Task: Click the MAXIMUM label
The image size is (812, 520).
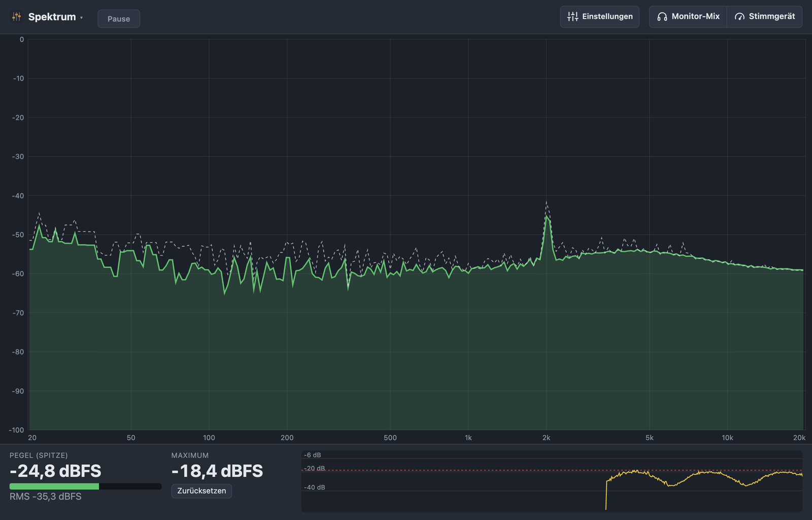Action: tap(190, 456)
